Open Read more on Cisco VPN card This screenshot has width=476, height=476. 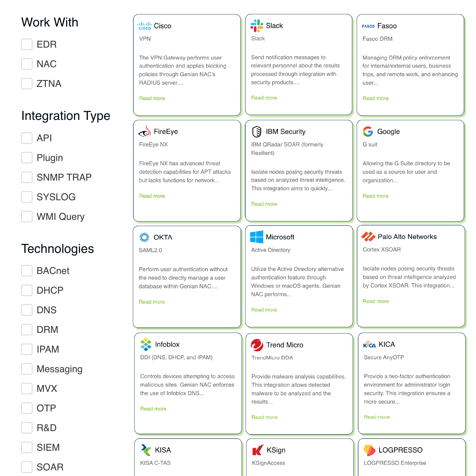click(152, 98)
